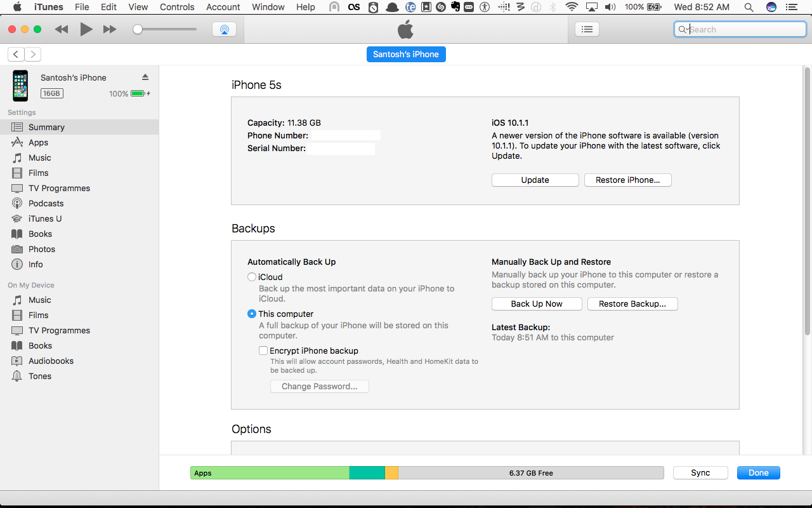The height and width of the screenshot is (508, 812).
Task: Skip back to previous track
Action: pos(62,29)
